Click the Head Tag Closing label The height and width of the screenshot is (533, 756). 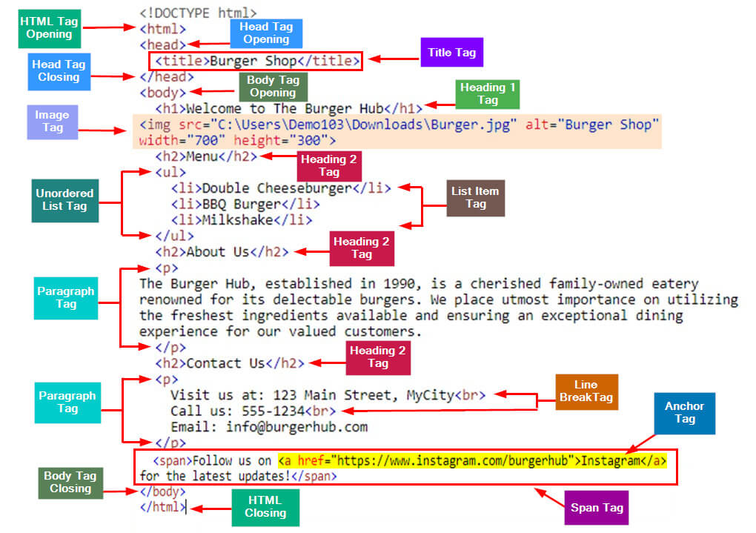pos(59,72)
